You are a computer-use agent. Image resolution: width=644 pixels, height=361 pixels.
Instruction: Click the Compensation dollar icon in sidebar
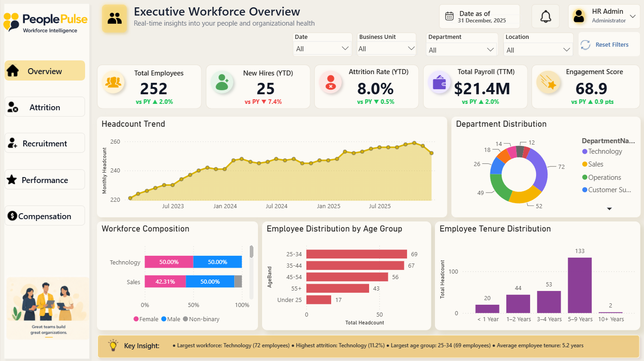[x=12, y=216]
